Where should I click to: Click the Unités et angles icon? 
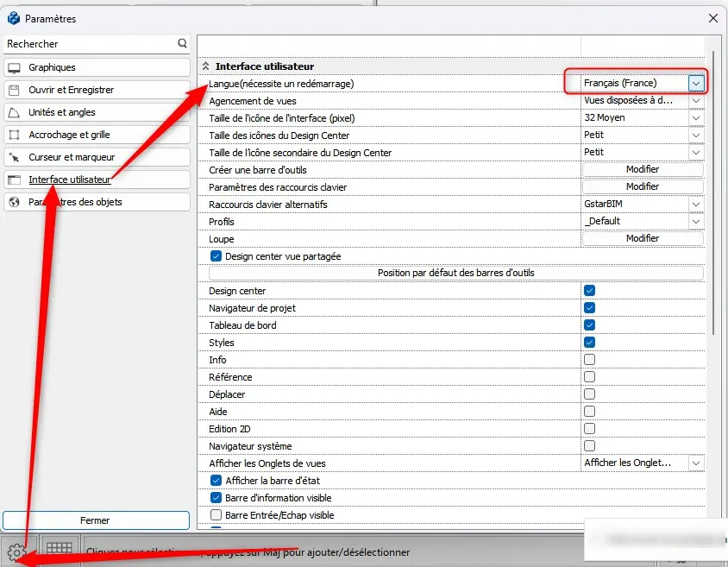click(15, 112)
